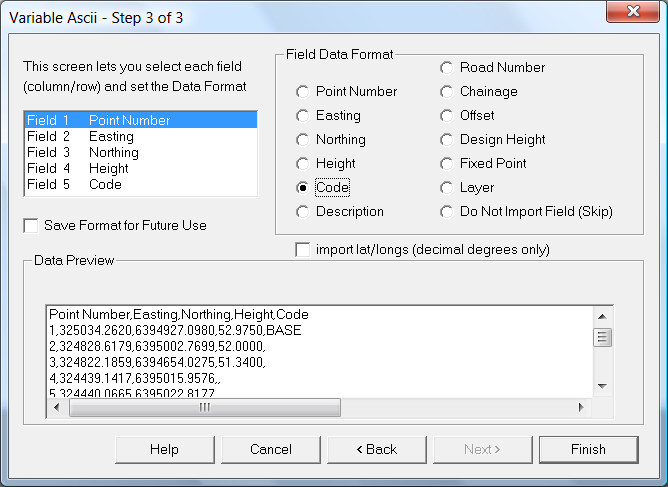This screenshot has width=668, height=487.
Task: Choose Design Height field format
Action: (x=447, y=140)
